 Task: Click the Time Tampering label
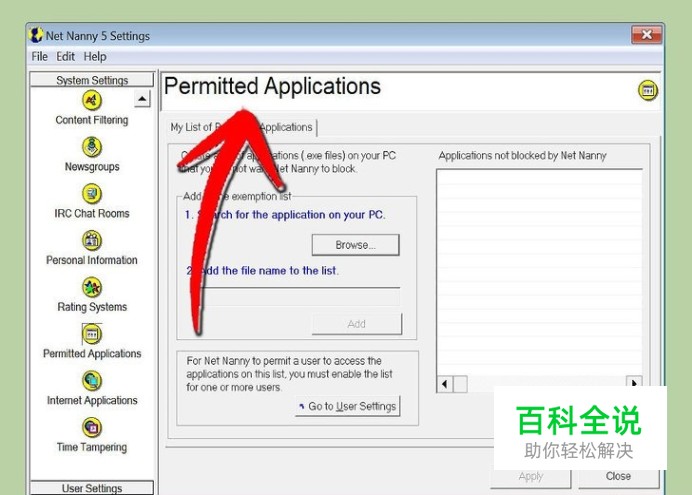[92, 447]
